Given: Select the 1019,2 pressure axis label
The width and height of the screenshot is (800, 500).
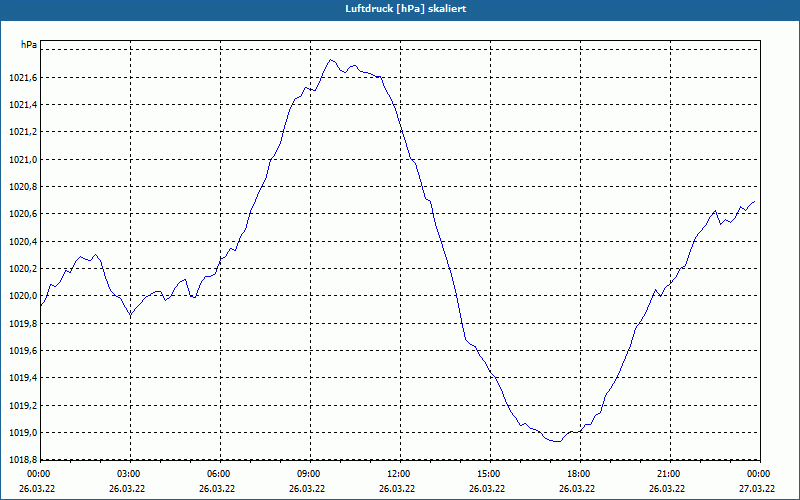Looking at the screenshot, I should click(23, 406).
